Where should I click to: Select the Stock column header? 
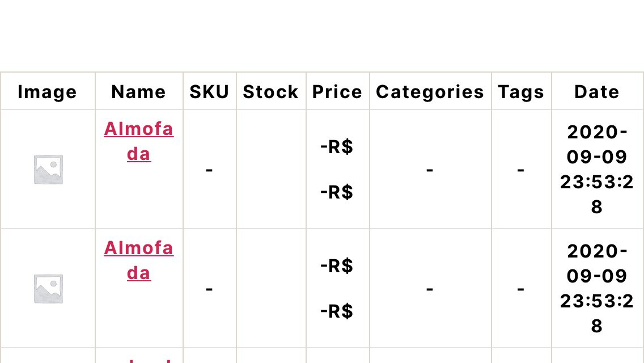pyautogui.click(x=270, y=92)
